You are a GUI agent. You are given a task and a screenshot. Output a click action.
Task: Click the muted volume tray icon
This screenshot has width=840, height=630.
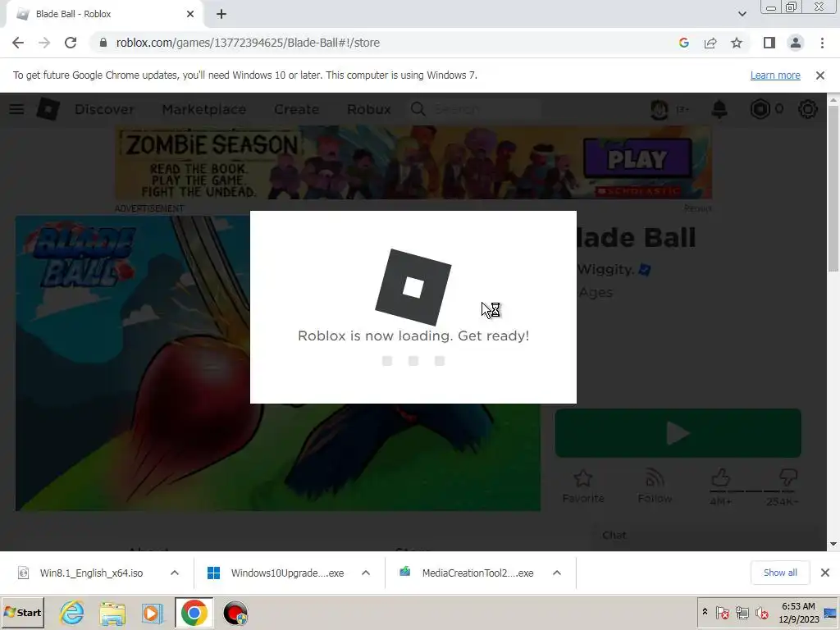pyautogui.click(x=762, y=612)
